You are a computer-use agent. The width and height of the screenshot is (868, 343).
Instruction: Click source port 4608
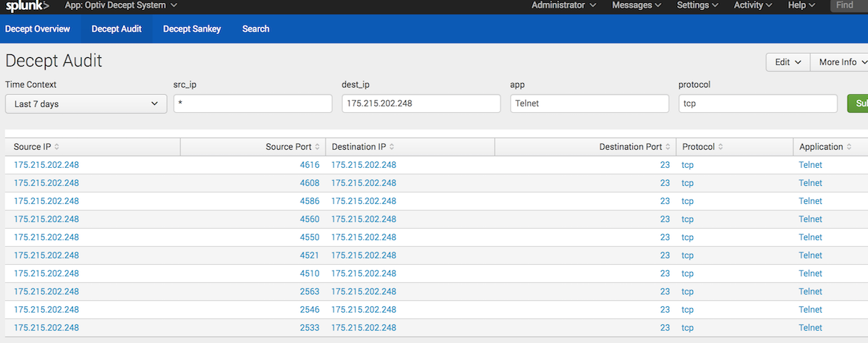click(310, 183)
